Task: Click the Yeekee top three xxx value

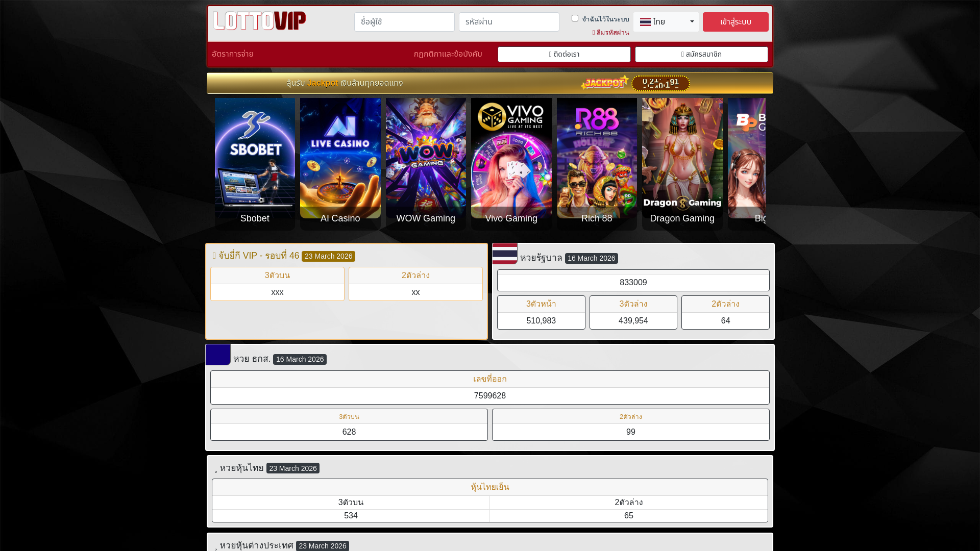Action: pyautogui.click(x=277, y=292)
